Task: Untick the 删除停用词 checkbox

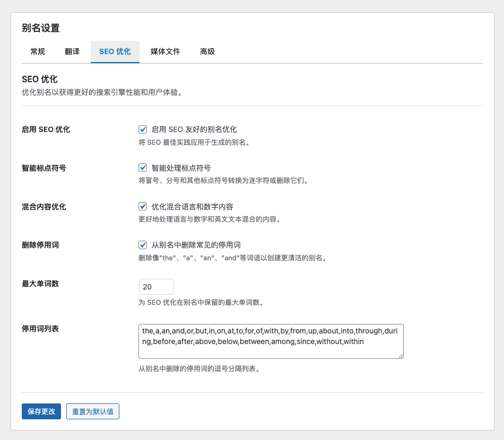Action: (x=143, y=245)
